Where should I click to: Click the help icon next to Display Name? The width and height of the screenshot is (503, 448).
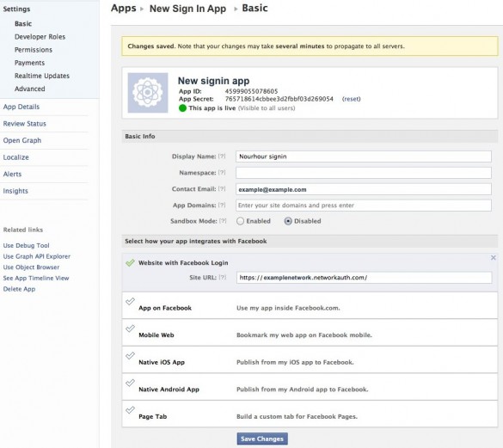(222, 156)
